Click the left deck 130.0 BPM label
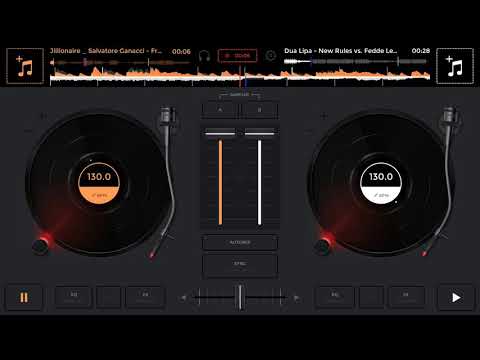Image resolution: width=480 pixels, height=360 pixels. point(99,177)
